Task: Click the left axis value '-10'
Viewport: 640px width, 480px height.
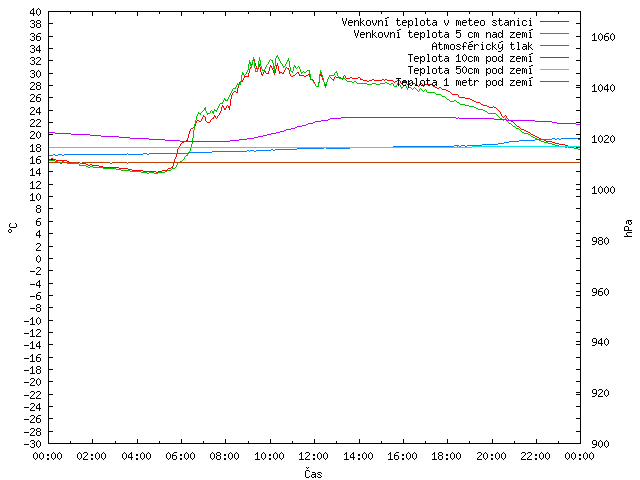Action: (x=33, y=320)
